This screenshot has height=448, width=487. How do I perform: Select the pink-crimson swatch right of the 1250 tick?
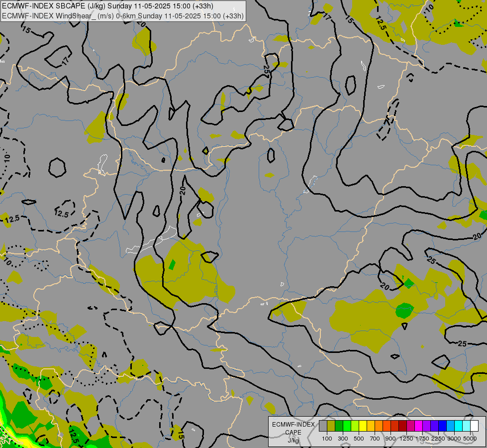click(410, 426)
